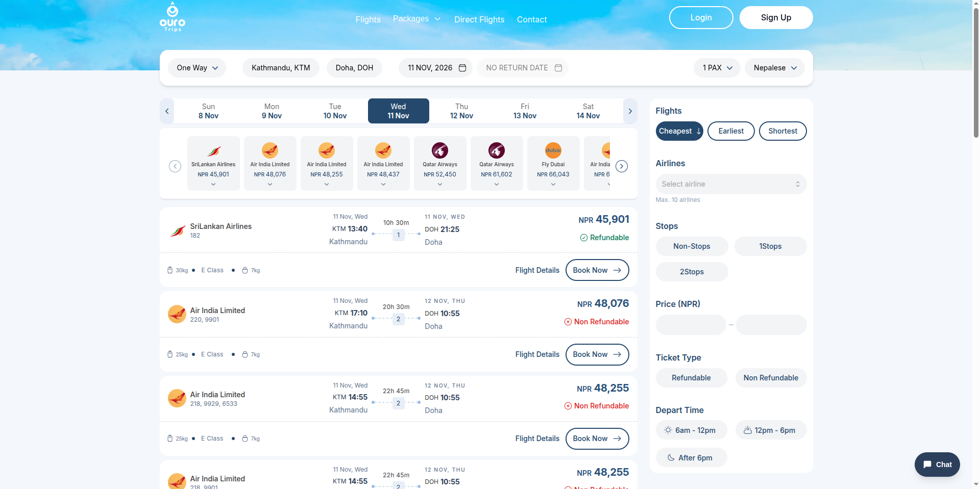Open the Contact nav item
980x489 pixels.
point(532,19)
